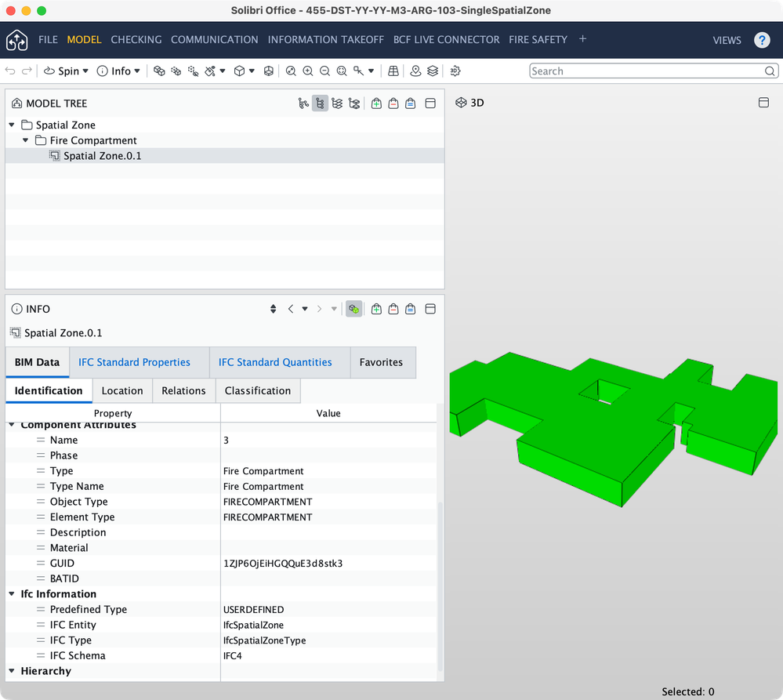
Task: Open the cube view orientation dropdown arrow
Action: click(x=252, y=71)
